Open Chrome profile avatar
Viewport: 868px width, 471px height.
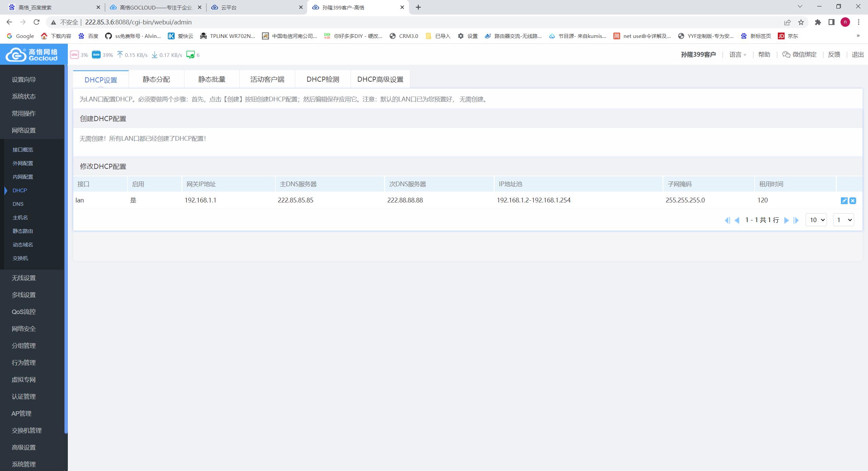point(845,22)
